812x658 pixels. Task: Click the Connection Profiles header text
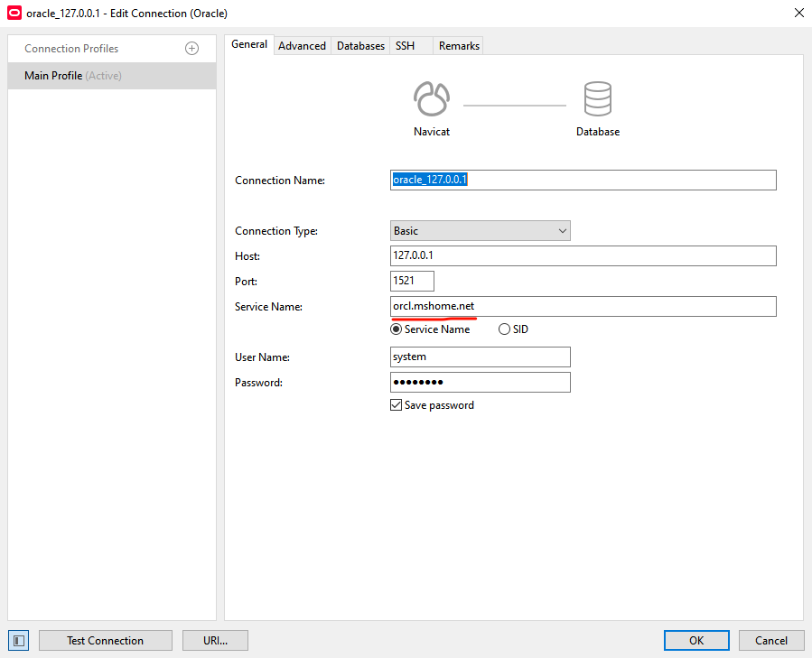[71, 49]
